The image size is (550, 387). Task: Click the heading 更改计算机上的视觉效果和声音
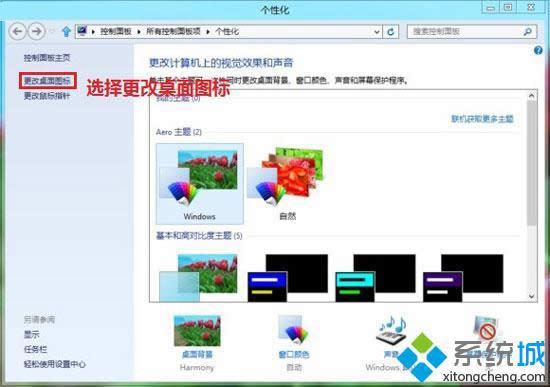point(221,63)
